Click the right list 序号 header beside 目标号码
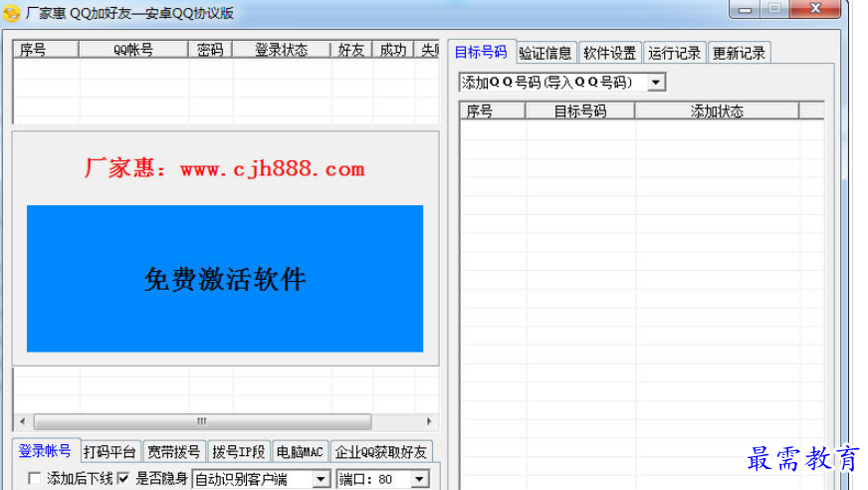Image resolution: width=868 pixels, height=490 pixels. coord(493,112)
